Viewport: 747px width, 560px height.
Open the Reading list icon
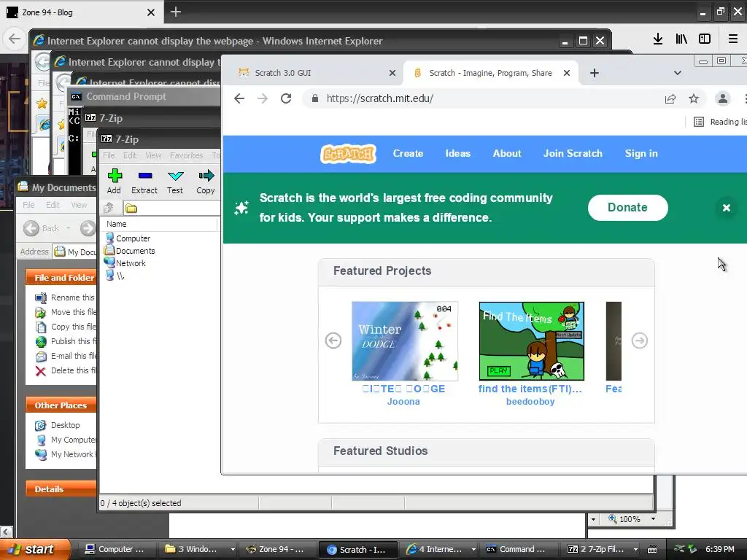[699, 122]
